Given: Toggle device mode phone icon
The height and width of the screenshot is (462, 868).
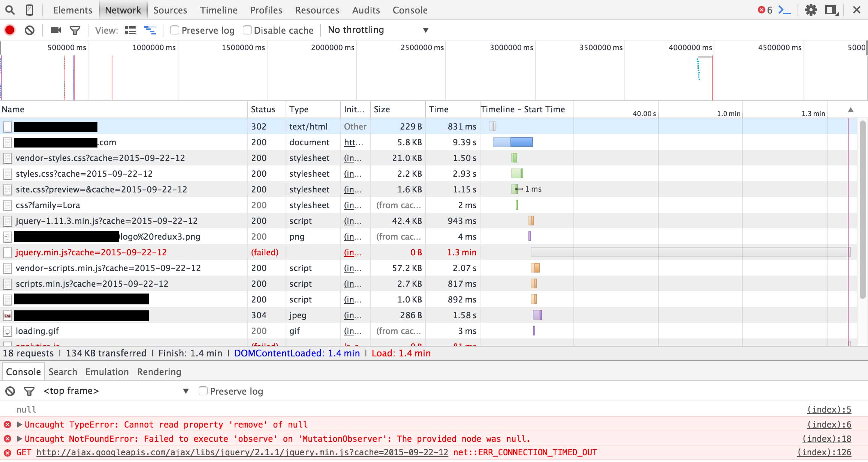Looking at the screenshot, I should pyautogui.click(x=30, y=10).
